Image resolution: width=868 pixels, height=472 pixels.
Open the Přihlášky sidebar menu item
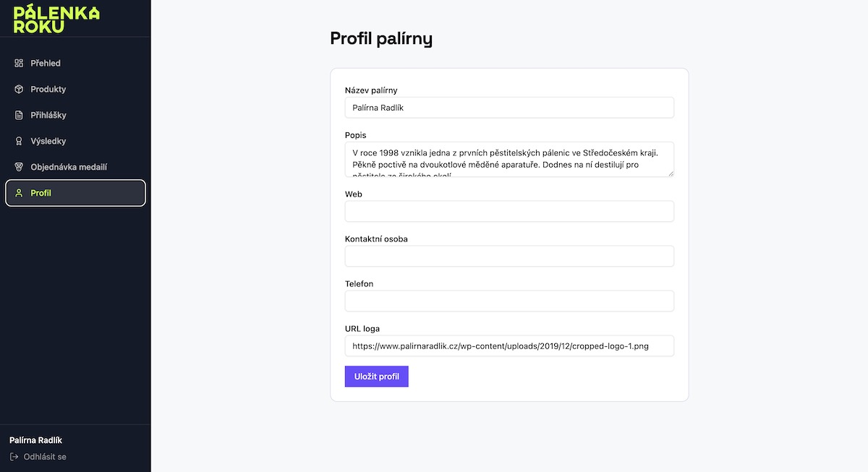75,116
